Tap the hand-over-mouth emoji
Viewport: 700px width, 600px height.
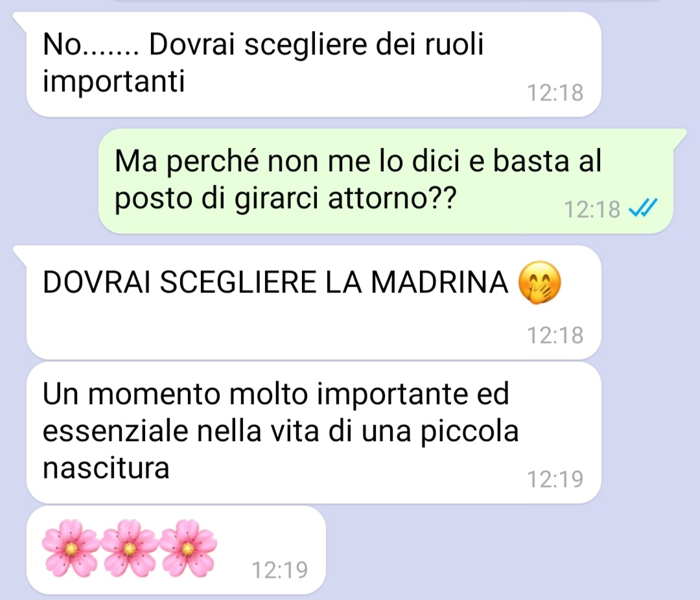539,282
